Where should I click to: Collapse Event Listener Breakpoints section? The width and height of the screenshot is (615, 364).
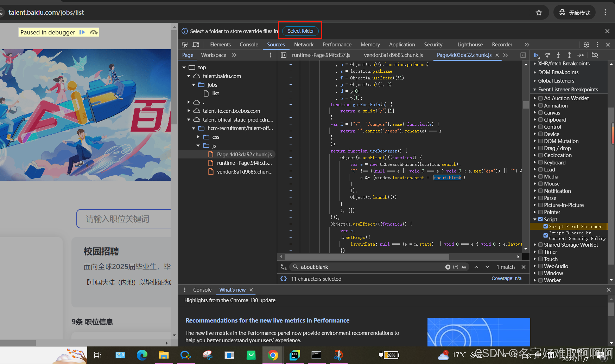(x=535, y=90)
